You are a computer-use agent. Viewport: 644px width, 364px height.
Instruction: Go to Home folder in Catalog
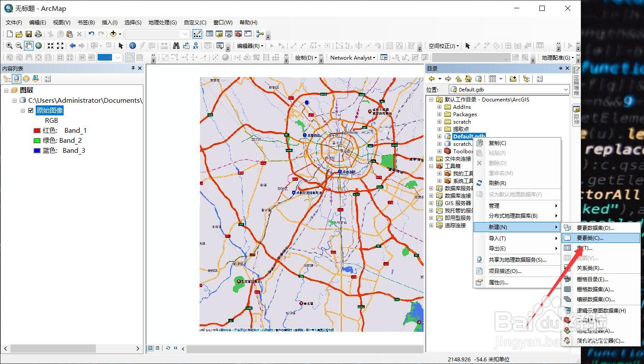pyautogui.click(x=468, y=79)
